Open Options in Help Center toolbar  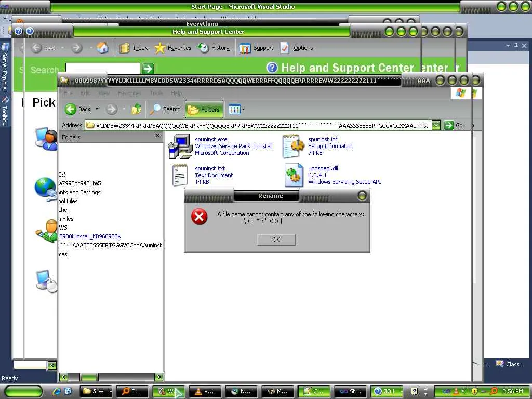297,48
